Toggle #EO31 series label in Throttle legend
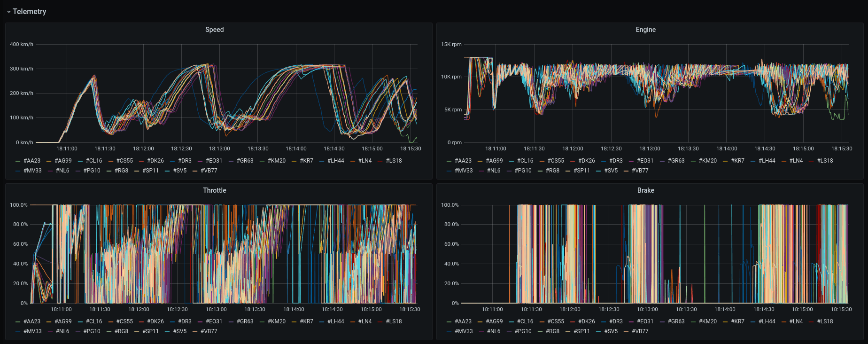 point(214,321)
